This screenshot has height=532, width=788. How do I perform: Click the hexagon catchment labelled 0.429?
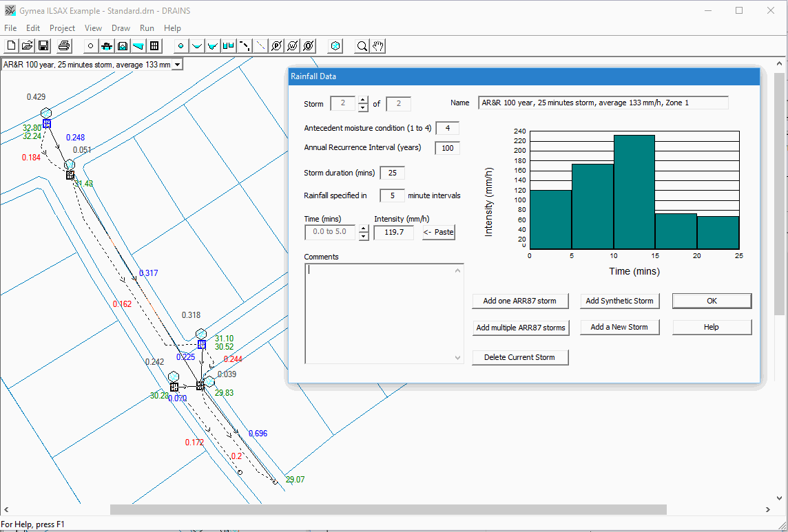point(46,113)
